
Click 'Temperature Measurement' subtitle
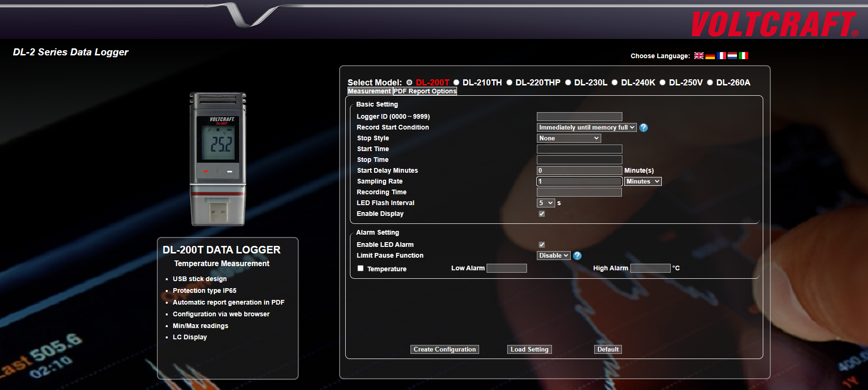tap(222, 263)
